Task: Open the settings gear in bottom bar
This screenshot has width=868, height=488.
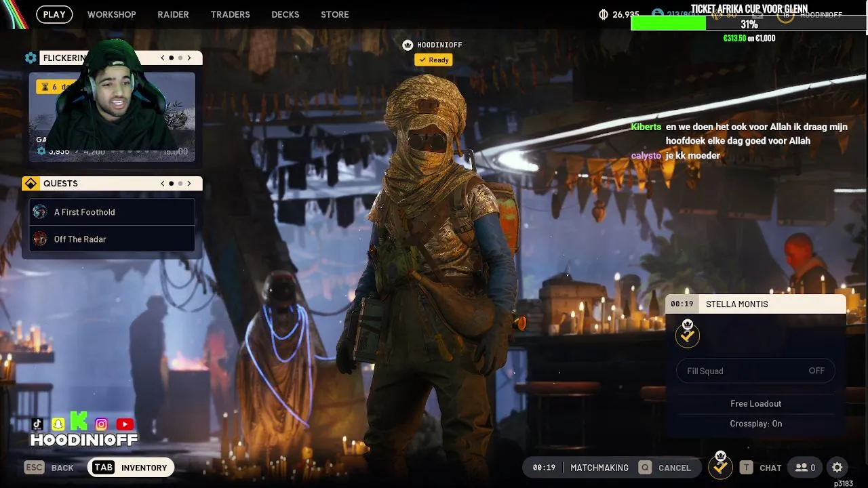Action: click(837, 468)
